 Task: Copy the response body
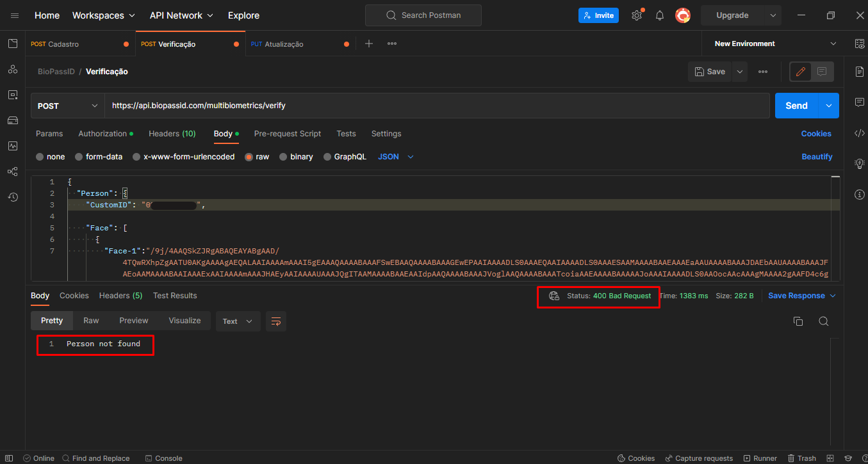click(798, 321)
